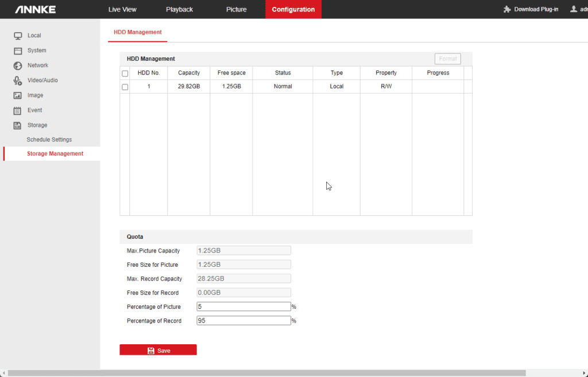Click the Download Plug-in puzzle icon
The width and height of the screenshot is (588, 377).
click(507, 9)
